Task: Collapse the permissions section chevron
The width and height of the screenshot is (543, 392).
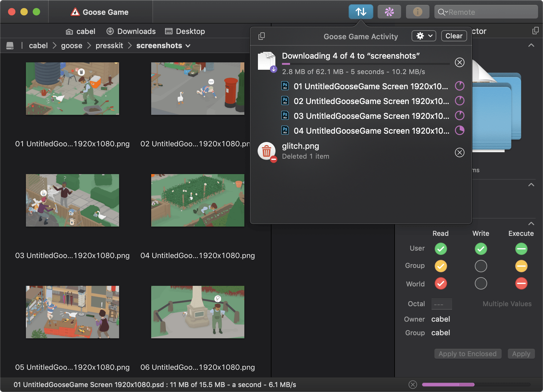Action: [531, 223]
